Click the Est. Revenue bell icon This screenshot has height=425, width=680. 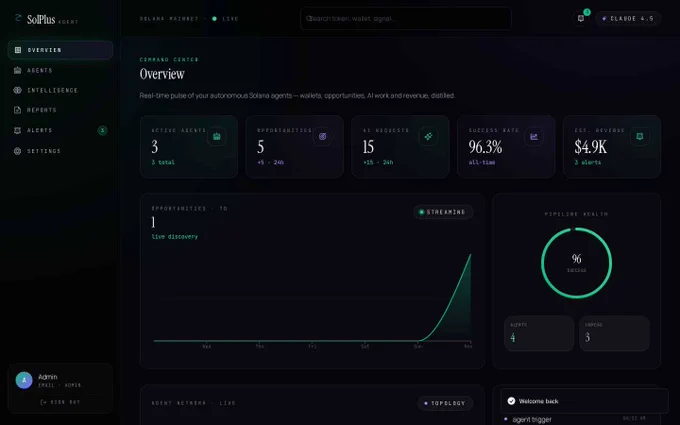tap(640, 137)
